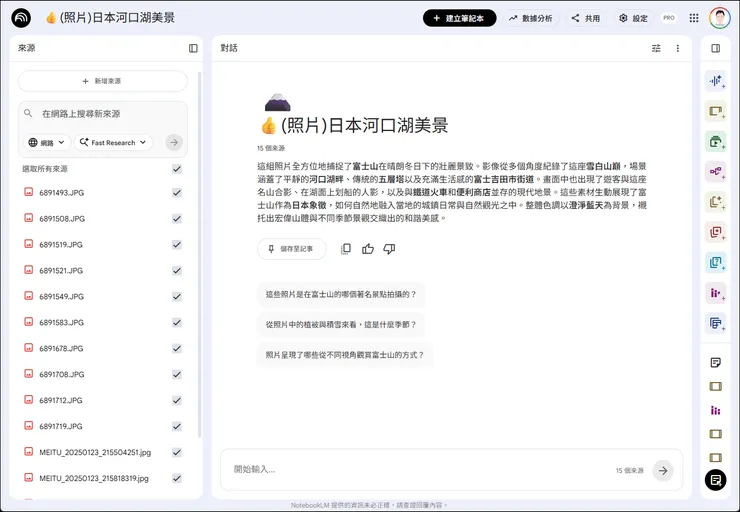The width and height of the screenshot is (740, 512).
Task: Open 數據分析 analytics
Action: [530, 18]
